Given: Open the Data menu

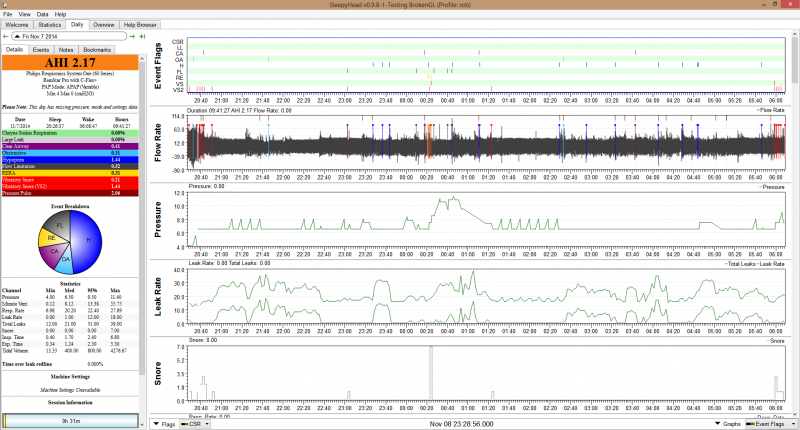Looking at the screenshot, I should pos(42,14).
